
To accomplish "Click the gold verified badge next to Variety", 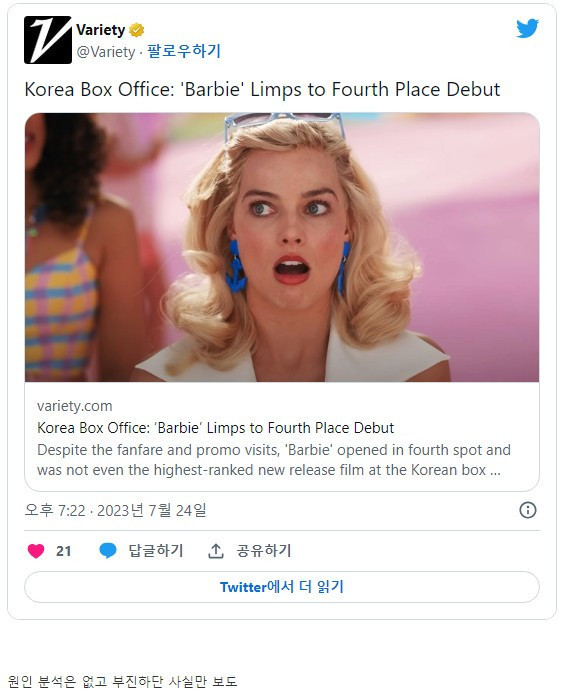I will click(136, 30).
